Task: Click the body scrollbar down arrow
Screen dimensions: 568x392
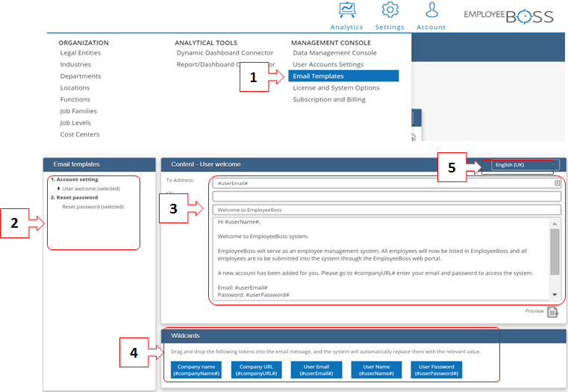Action: 555,295
